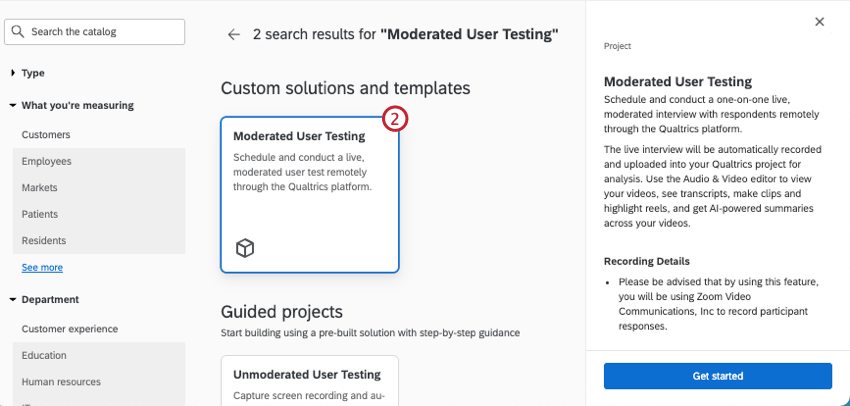This screenshot has width=850, height=406.
Task: Filter by Education department
Action: point(44,355)
